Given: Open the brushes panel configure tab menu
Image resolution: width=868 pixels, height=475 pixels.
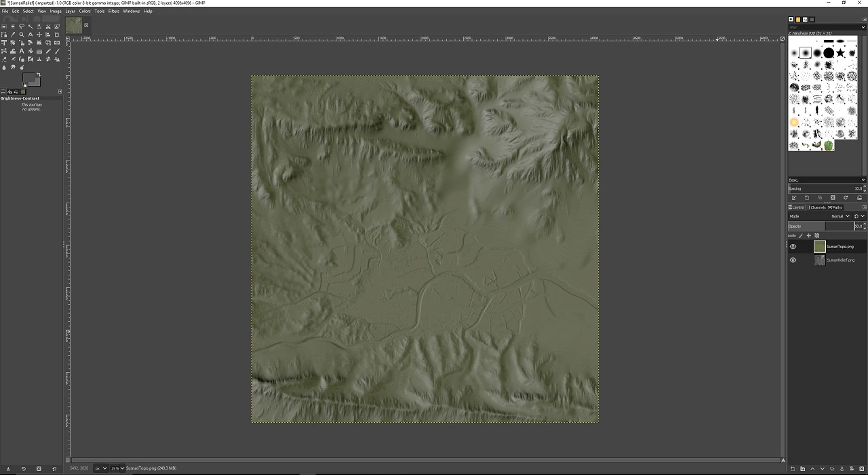Looking at the screenshot, I should tap(864, 20).
